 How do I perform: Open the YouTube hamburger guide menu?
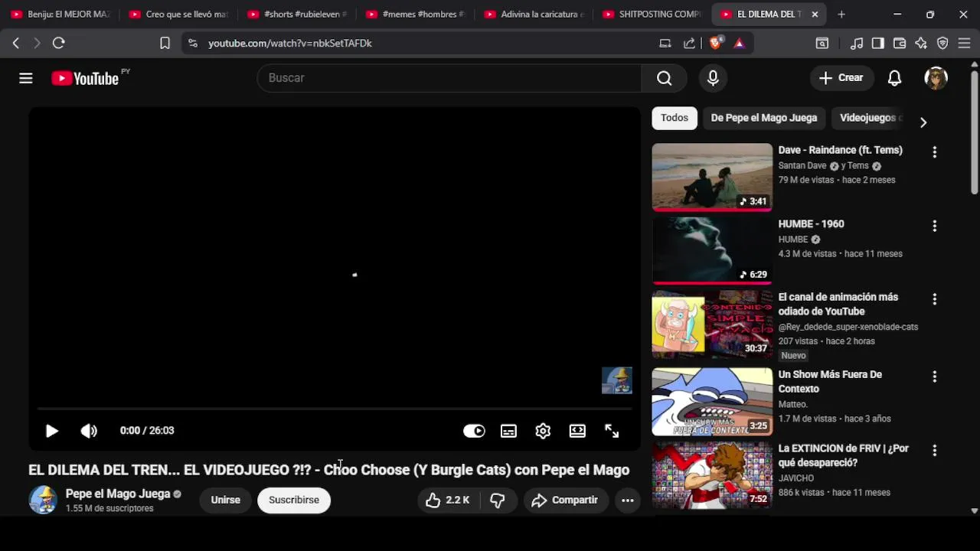point(26,78)
